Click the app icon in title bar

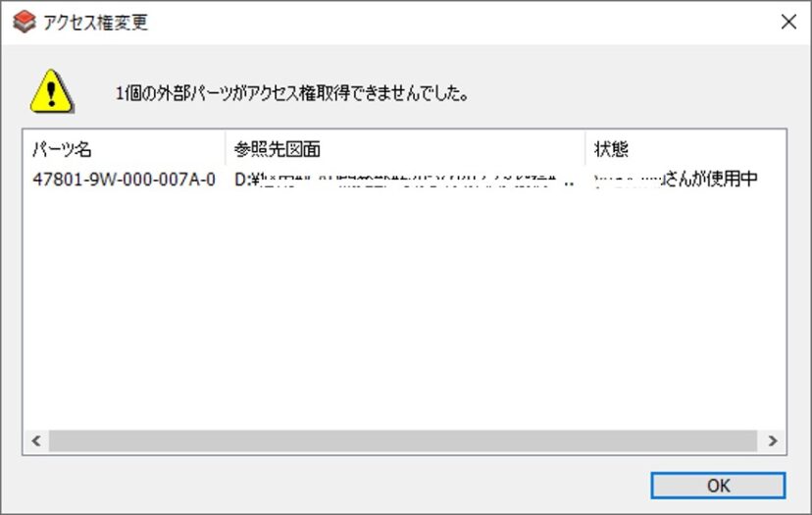pyautogui.click(x=25, y=22)
